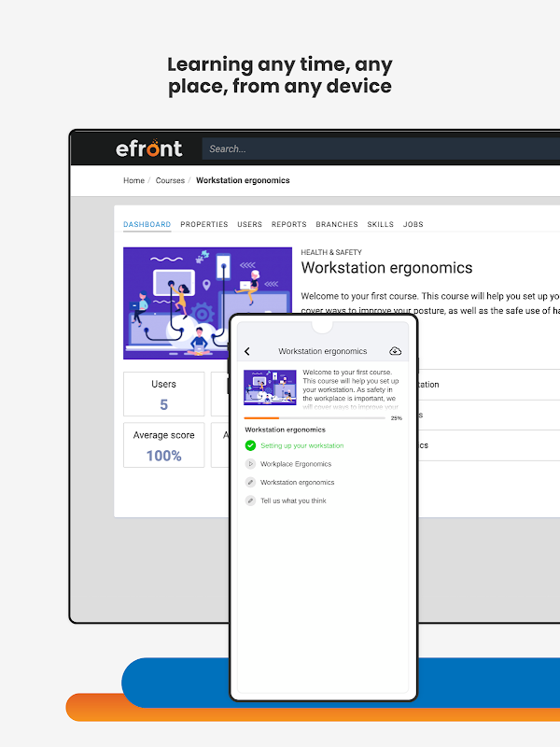Open the Reports tab
560x747 pixels.
(289, 224)
